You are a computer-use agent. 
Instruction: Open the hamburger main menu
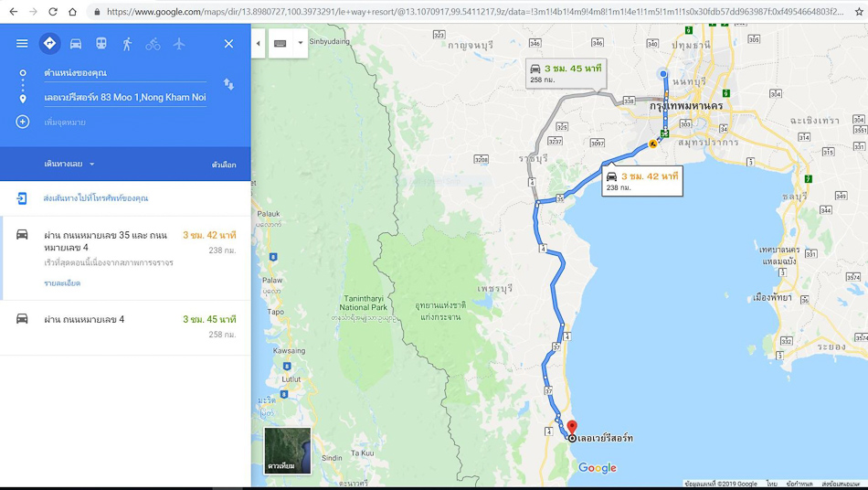point(22,43)
